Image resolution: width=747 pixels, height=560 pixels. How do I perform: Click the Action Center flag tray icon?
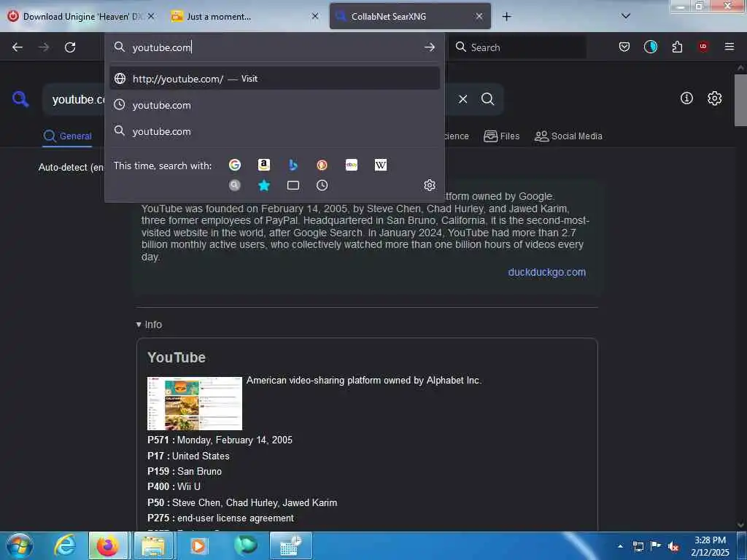tap(656, 546)
